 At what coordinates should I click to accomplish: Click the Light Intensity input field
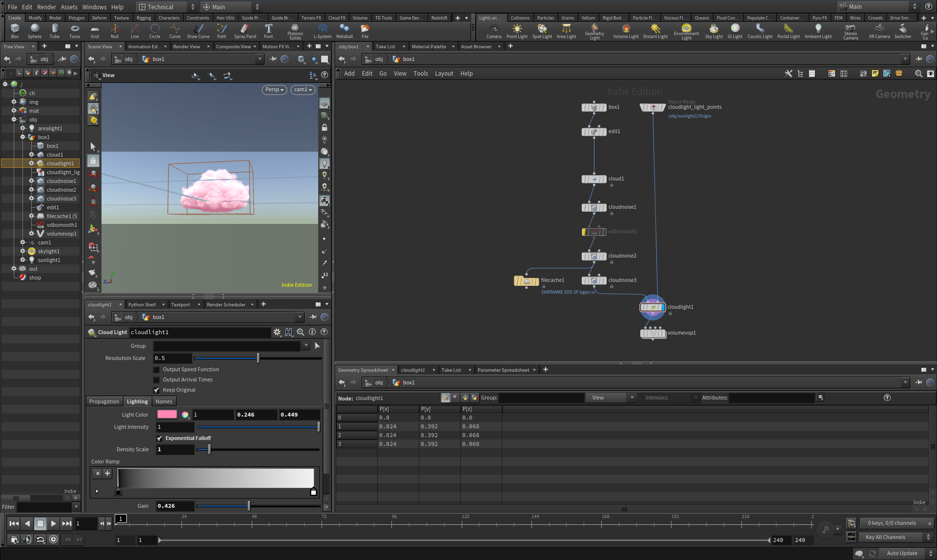(x=175, y=427)
